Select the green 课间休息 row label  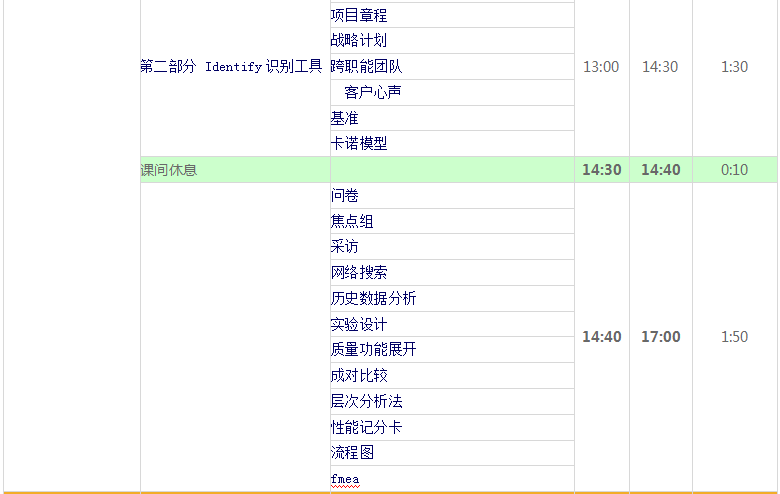[234, 170]
